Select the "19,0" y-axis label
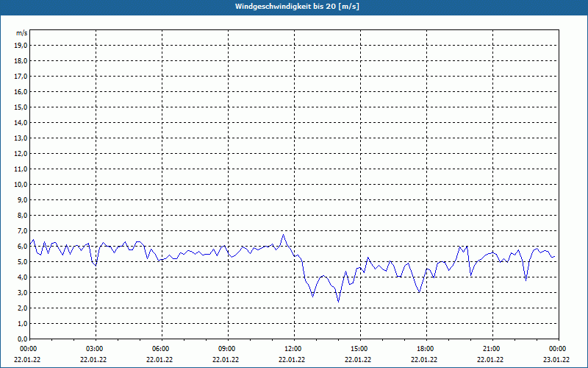Viewport: 588px width, 368px height. [x=21, y=46]
